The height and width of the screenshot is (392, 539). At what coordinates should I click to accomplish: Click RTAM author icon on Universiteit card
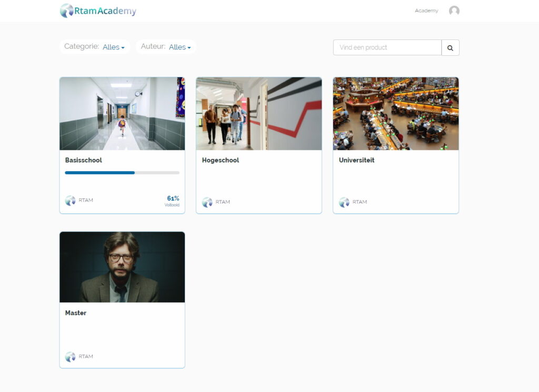[344, 202]
